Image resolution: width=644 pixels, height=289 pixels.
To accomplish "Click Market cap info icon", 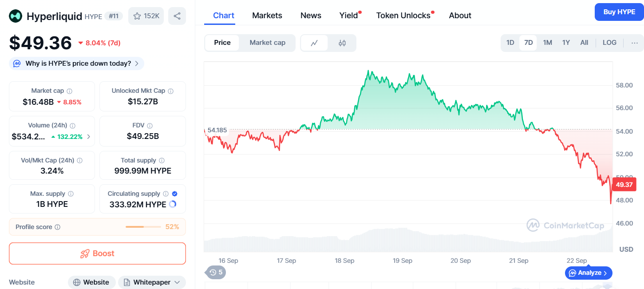I will 69,91.
